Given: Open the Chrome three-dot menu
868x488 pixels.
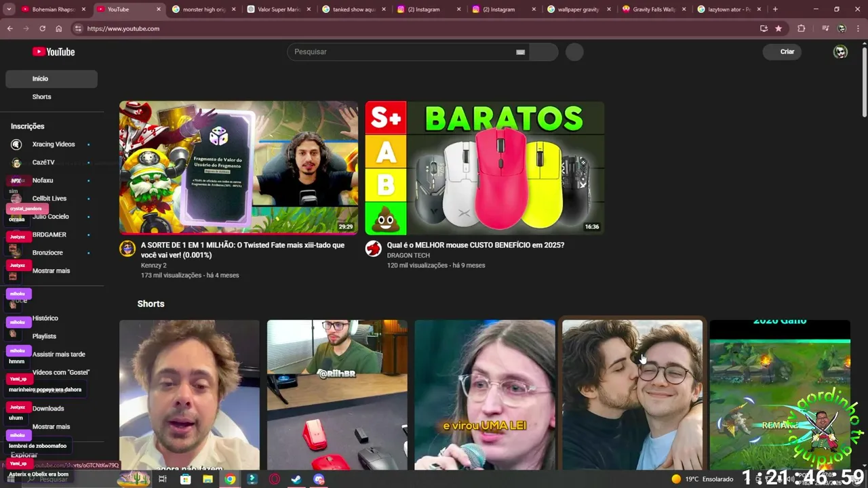Looking at the screenshot, I should [x=858, y=28].
